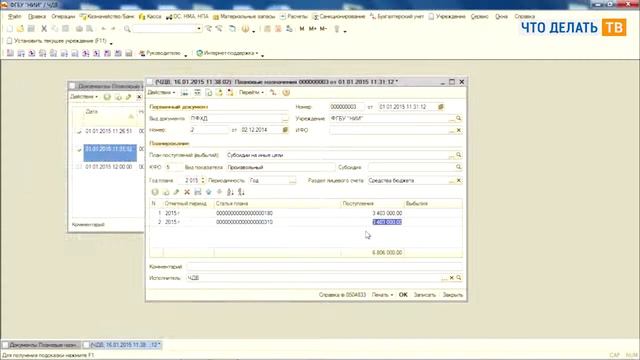
Task: Open the Действия menu in the document form
Action: (161, 93)
